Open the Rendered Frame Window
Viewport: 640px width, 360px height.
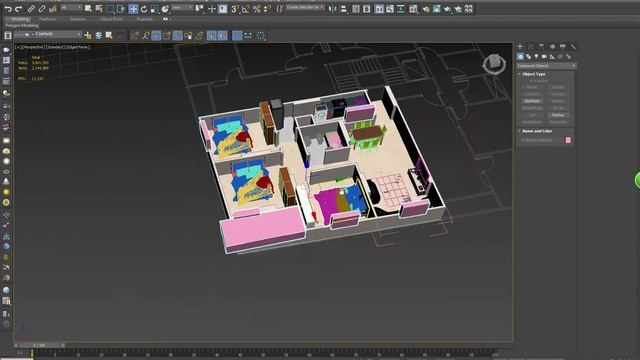(x=437, y=9)
